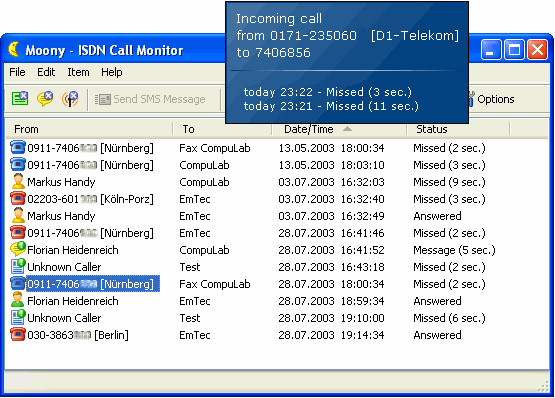Click red phone icon of 28.07.2003 16:41:46 call

click(x=18, y=232)
